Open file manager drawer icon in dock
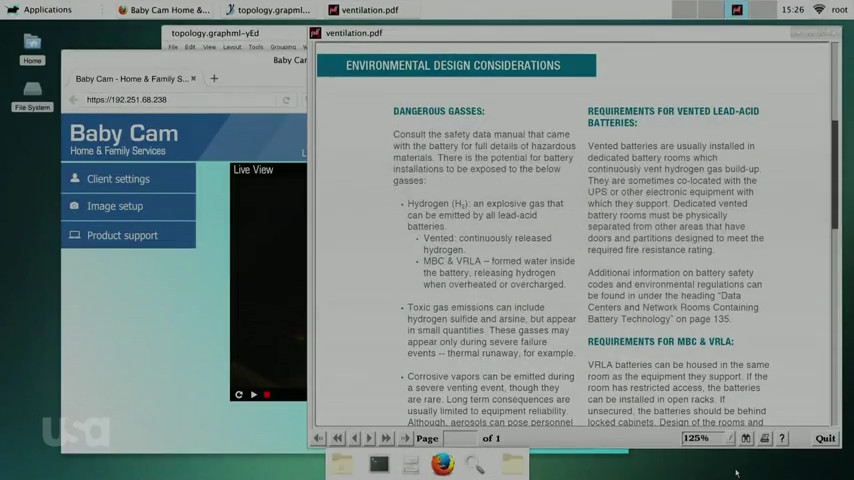854x480 pixels. [411, 464]
